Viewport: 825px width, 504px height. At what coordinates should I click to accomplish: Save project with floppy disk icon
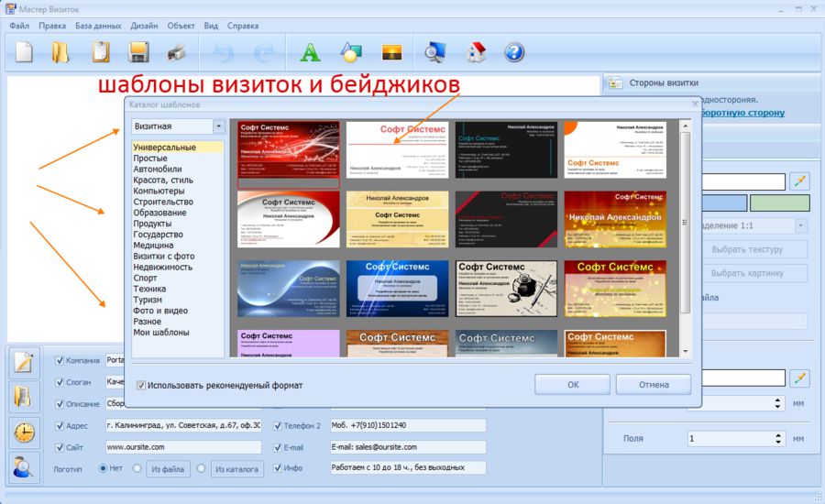coord(138,52)
